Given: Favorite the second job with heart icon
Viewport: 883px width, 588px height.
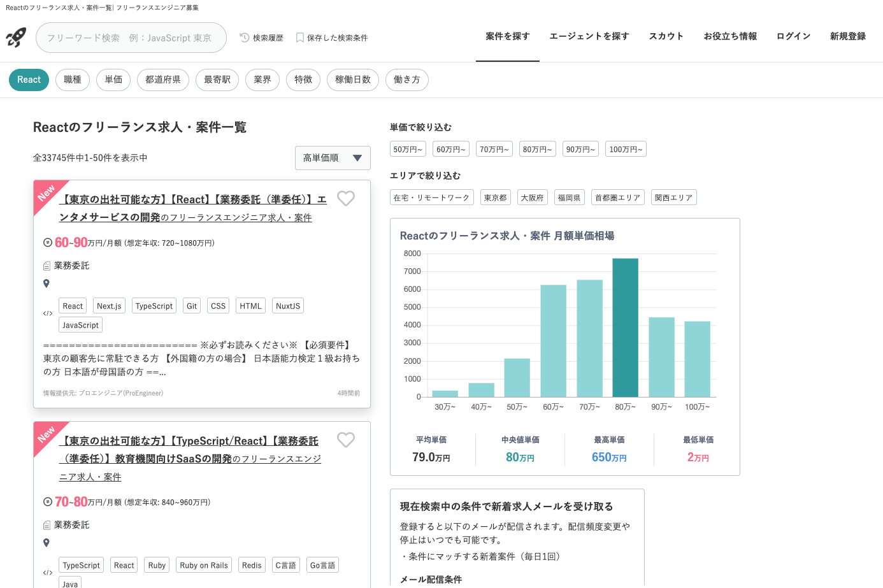Looking at the screenshot, I should point(346,440).
